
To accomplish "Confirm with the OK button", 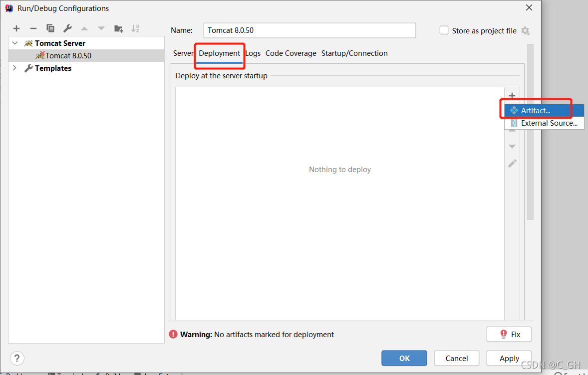I will tap(404, 358).
